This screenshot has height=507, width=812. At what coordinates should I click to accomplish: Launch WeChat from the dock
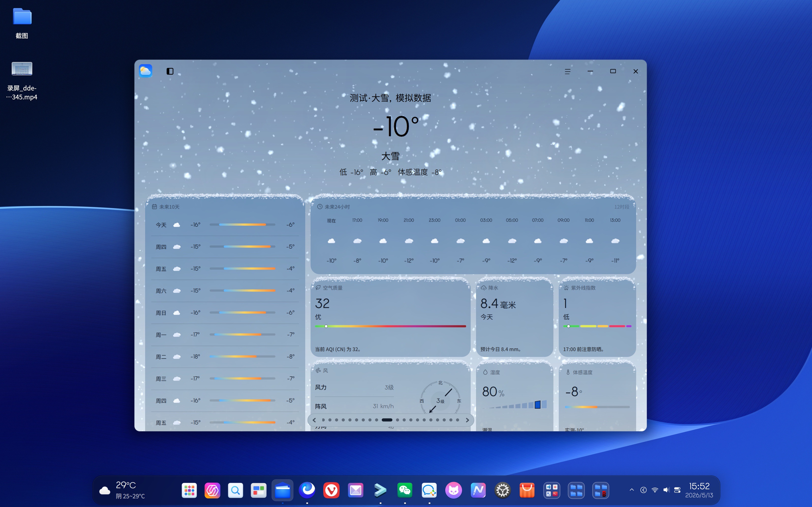pyautogui.click(x=405, y=490)
